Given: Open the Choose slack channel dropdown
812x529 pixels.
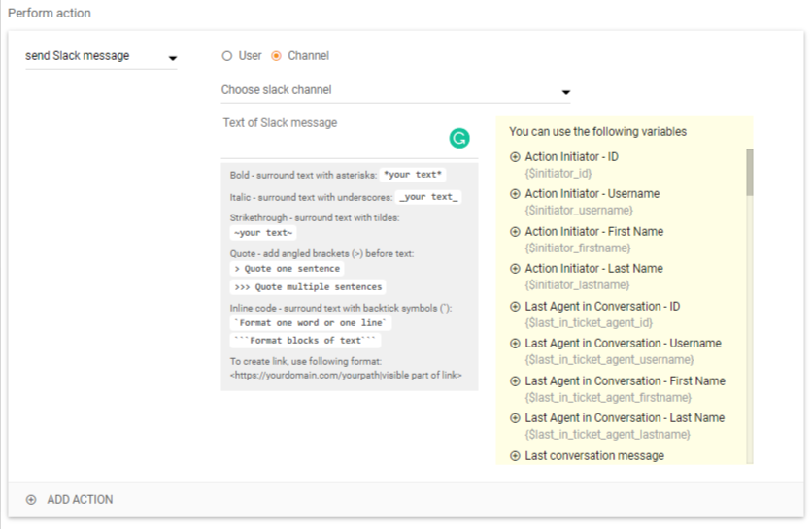Looking at the screenshot, I should (x=395, y=90).
